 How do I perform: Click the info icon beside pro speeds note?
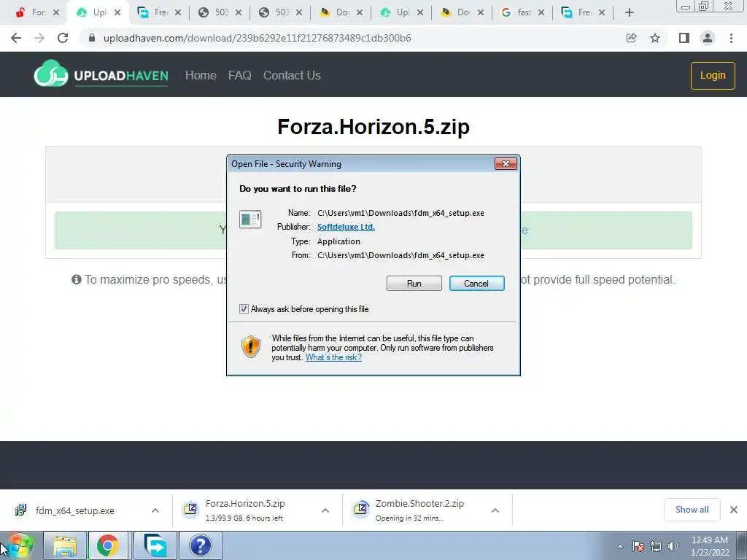pyautogui.click(x=76, y=279)
